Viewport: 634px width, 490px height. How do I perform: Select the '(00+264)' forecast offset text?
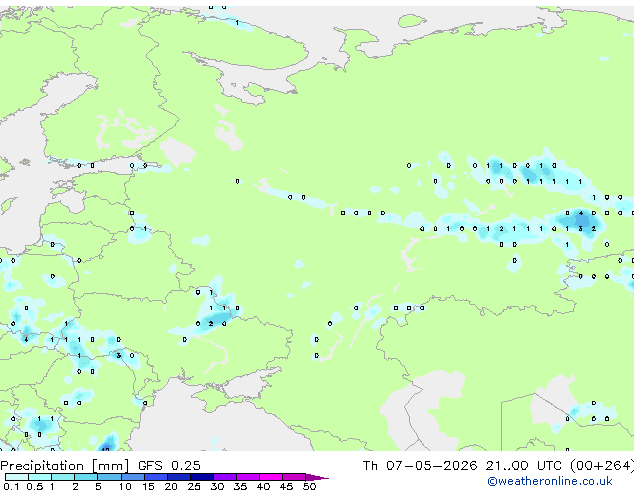point(602,466)
